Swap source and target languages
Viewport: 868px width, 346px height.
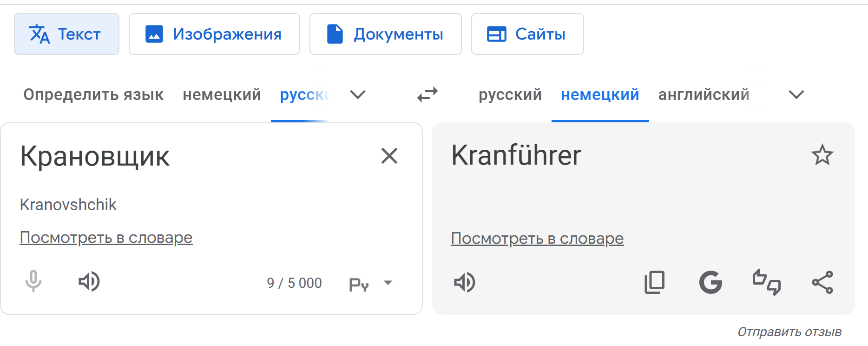(x=427, y=94)
